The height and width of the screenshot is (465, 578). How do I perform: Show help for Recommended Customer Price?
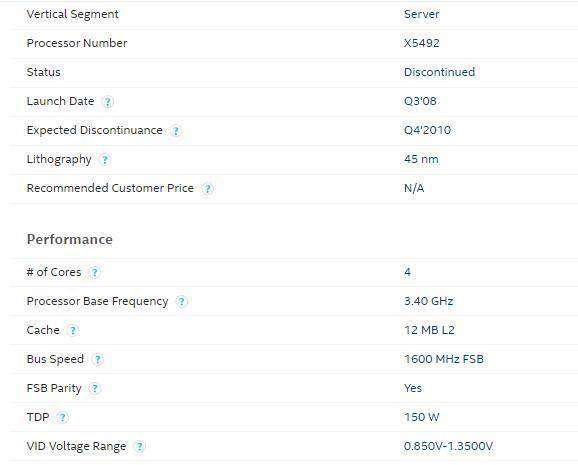(208, 189)
